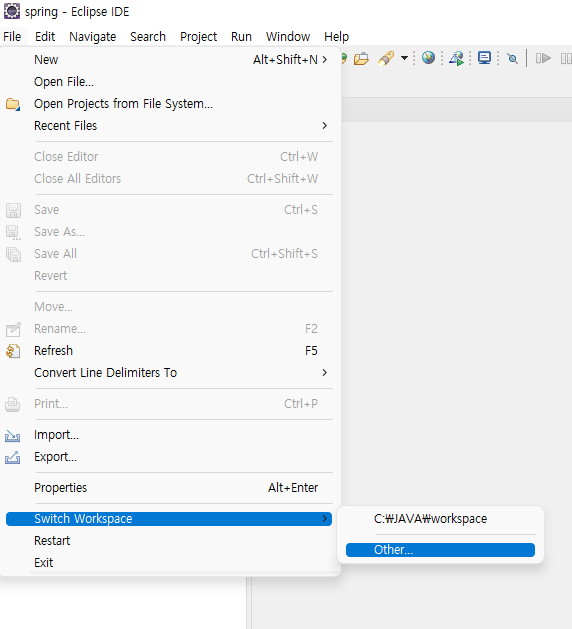Open the Edit menu
572x629 pixels.
coord(45,37)
